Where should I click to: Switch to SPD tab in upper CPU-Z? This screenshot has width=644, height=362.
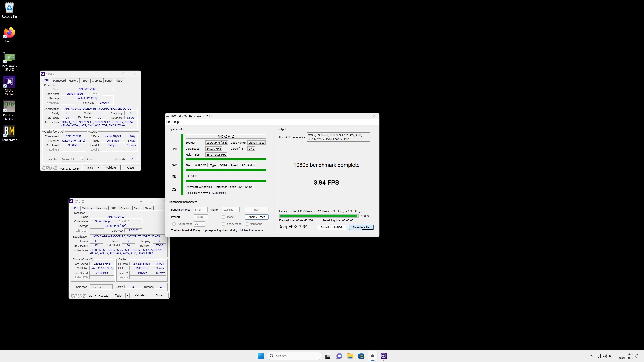click(85, 81)
